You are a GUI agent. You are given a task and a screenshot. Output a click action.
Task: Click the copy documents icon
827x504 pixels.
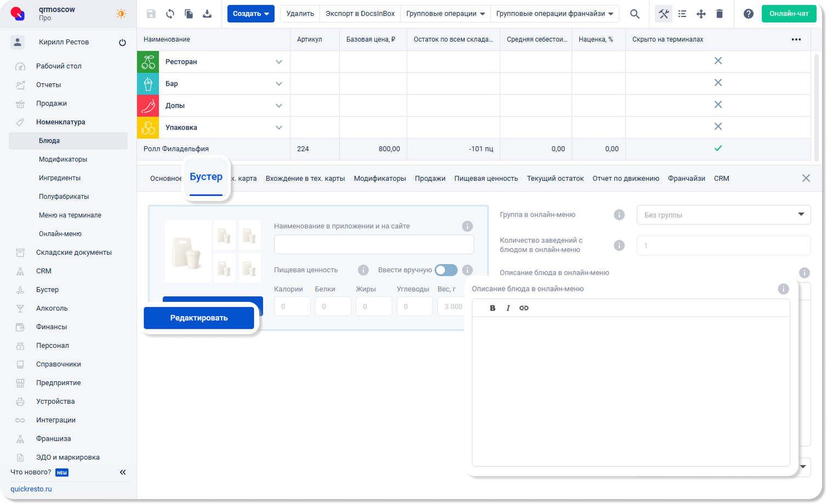coord(189,14)
